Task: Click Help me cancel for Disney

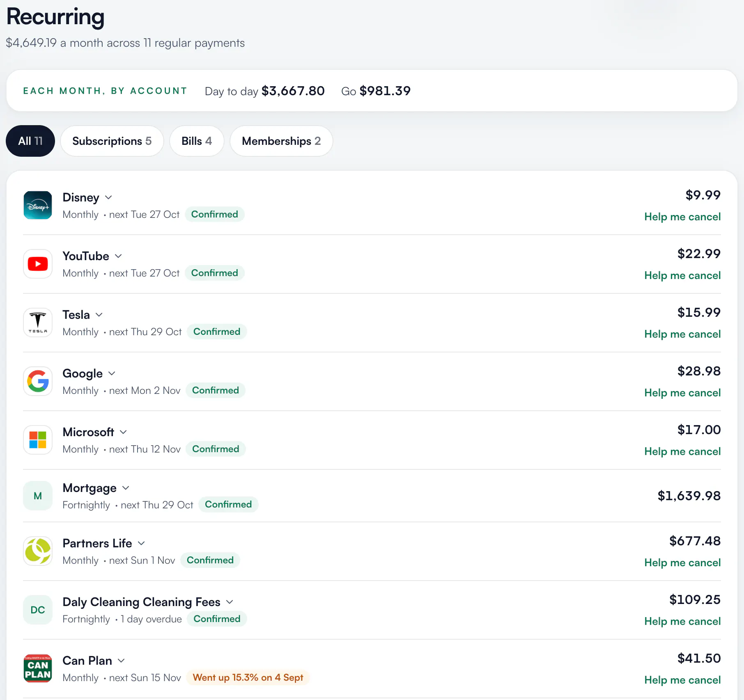Action: point(682,217)
